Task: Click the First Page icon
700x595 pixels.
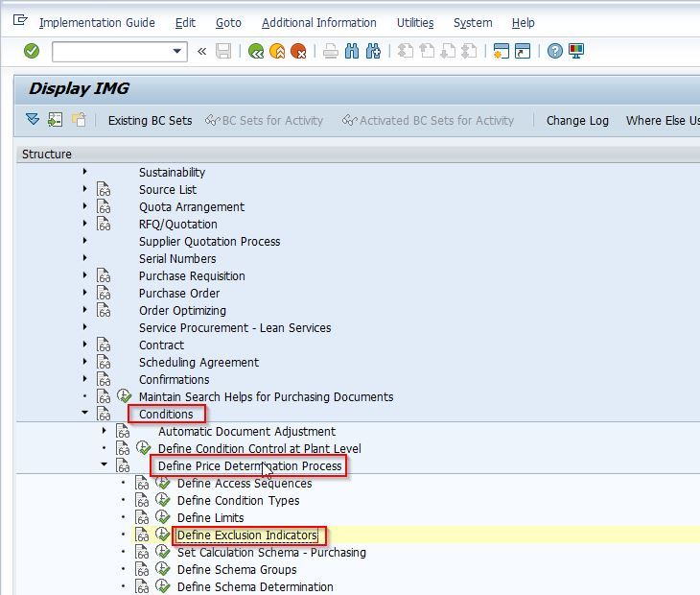Action: [406, 52]
